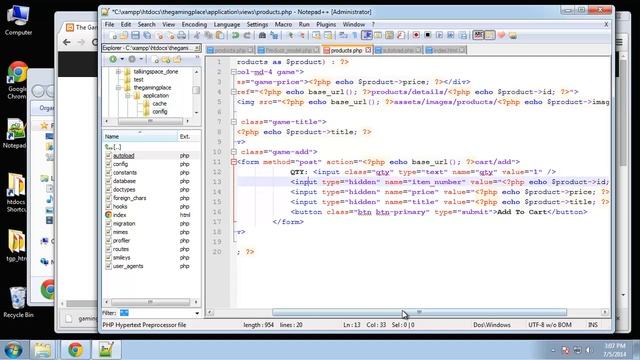Open the Plugins menu
The image size is (640, 360).
(x=326, y=24)
